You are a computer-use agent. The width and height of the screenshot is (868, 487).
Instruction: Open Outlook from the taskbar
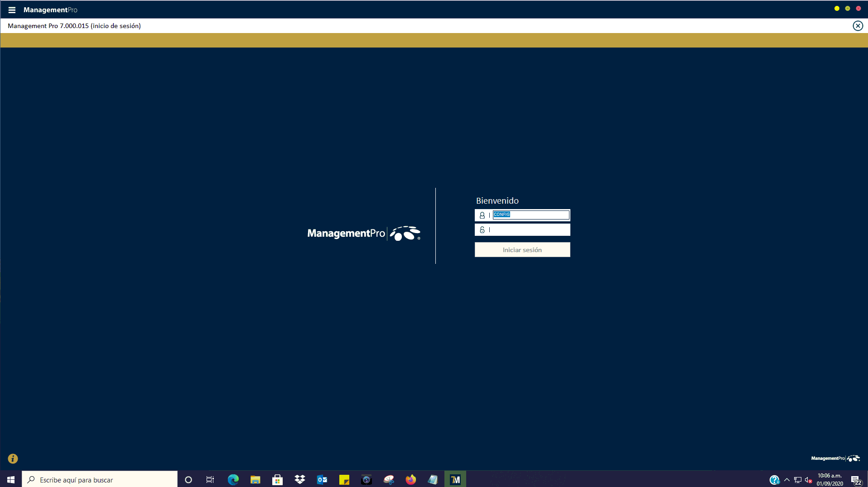(x=322, y=479)
